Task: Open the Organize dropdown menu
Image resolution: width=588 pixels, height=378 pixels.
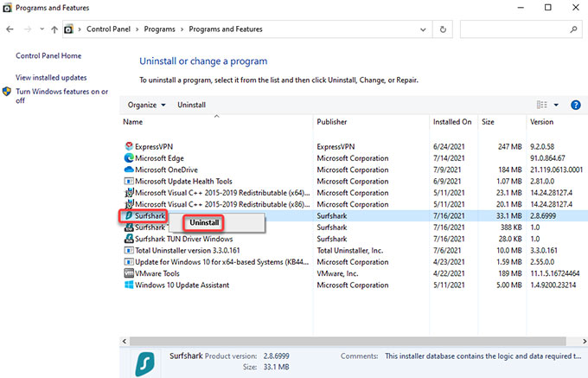Action: 147,105
